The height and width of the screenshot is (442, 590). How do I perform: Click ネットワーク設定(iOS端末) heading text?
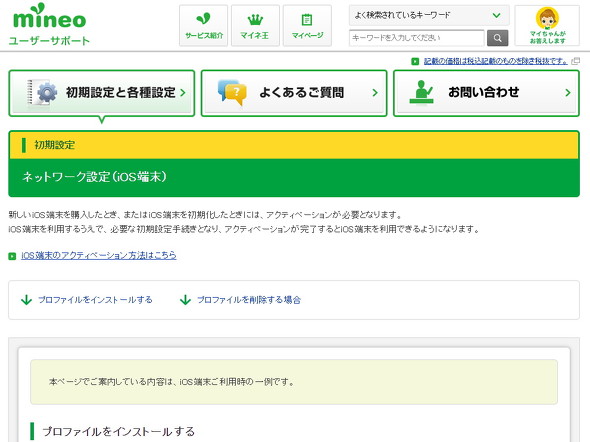pos(94,177)
